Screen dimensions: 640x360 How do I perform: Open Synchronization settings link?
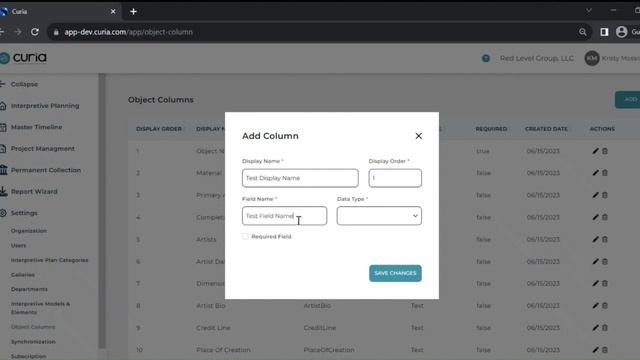(x=33, y=342)
